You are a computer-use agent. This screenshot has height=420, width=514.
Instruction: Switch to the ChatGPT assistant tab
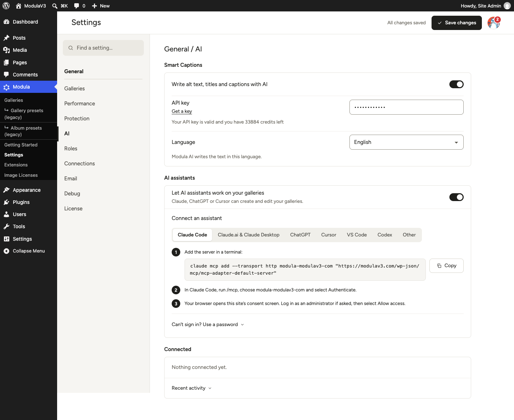[x=300, y=235]
